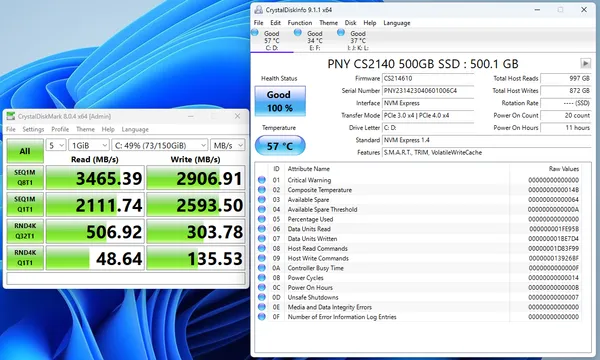600x360 pixels.
Task: Click the CrystalDiskMark title bar icon
Action: coord(11,116)
